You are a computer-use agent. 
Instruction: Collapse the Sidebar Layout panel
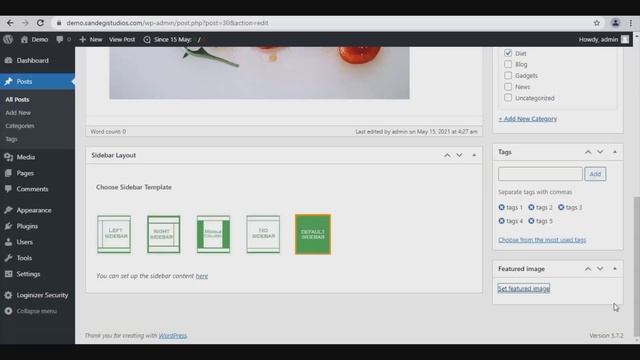[x=474, y=156]
